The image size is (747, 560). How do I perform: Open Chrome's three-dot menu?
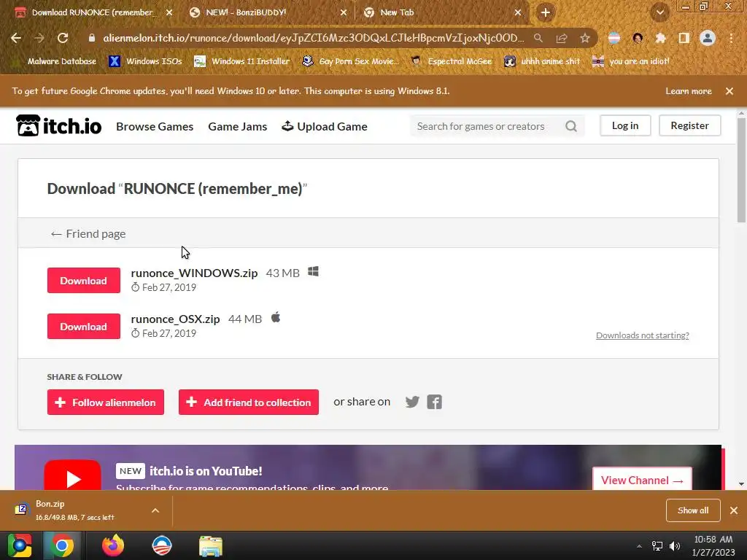click(731, 38)
